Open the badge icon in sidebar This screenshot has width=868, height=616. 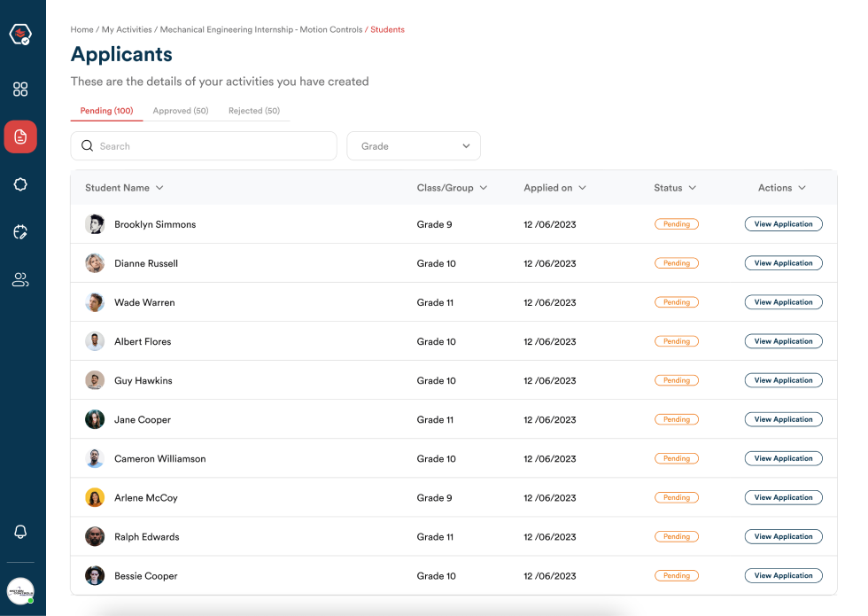click(x=20, y=184)
